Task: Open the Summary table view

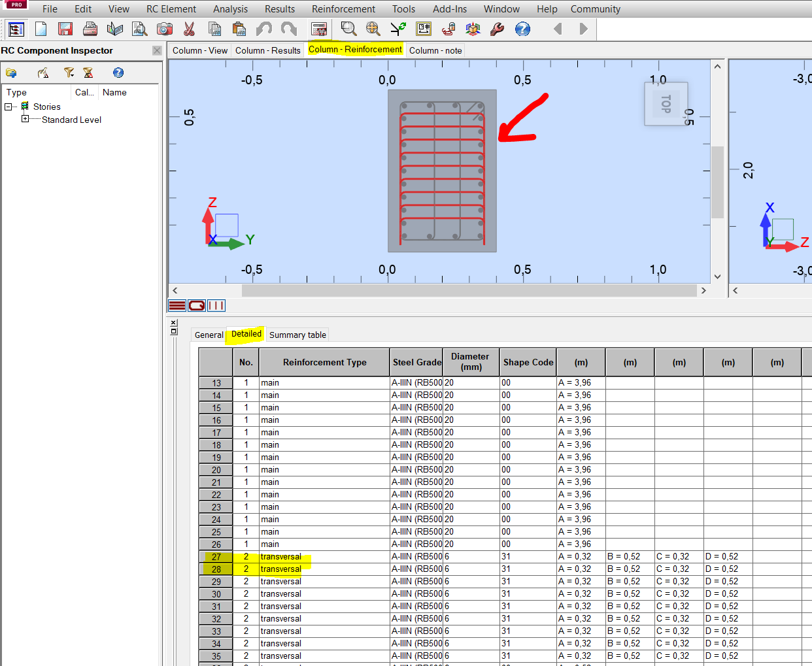Action: click(x=297, y=335)
